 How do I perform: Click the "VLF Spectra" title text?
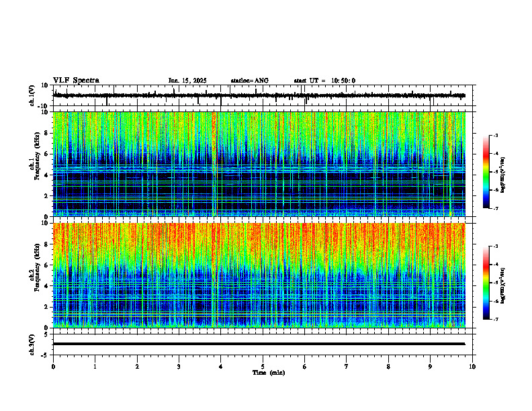pyautogui.click(x=76, y=81)
